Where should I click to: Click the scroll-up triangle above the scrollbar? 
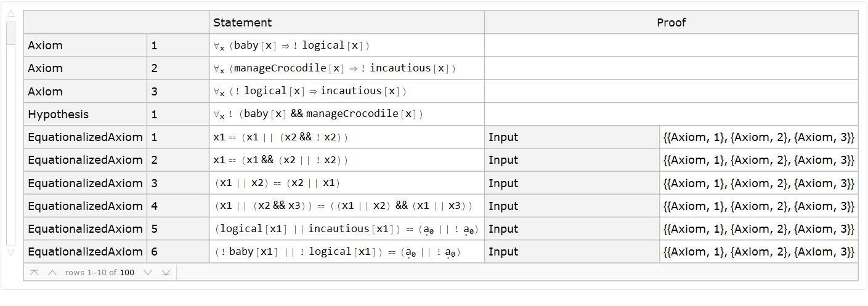pyautogui.click(x=10, y=14)
